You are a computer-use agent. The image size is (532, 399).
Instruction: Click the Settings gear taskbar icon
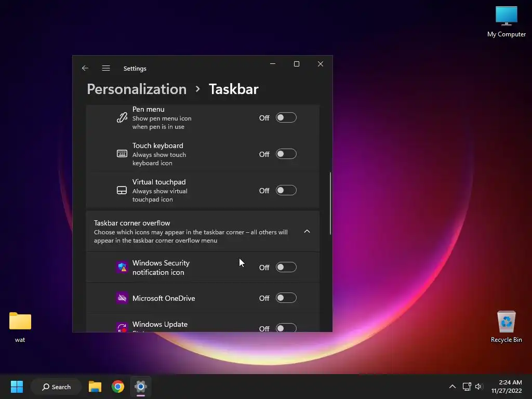[x=140, y=387]
